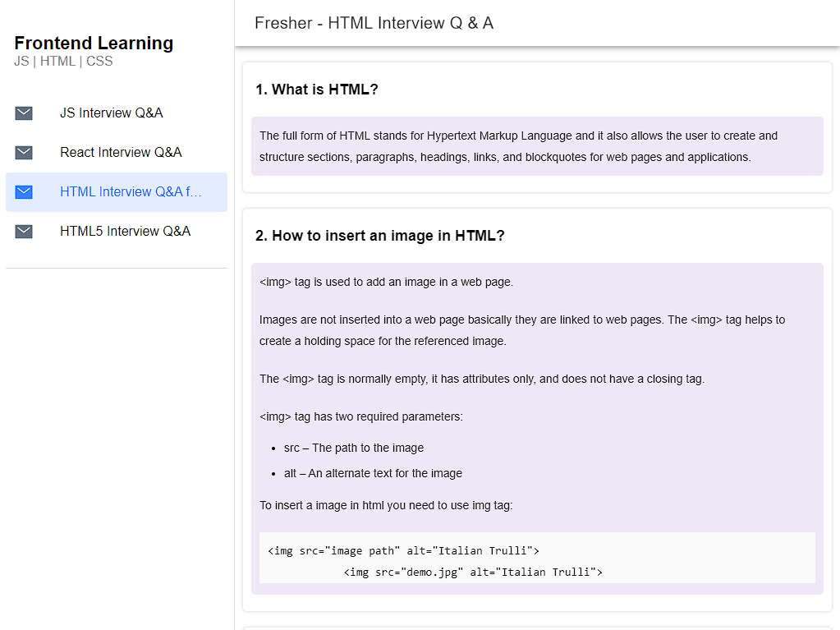Click the line '<img> tag is used to add an image'
The image size is (840, 630).
click(386, 283)
